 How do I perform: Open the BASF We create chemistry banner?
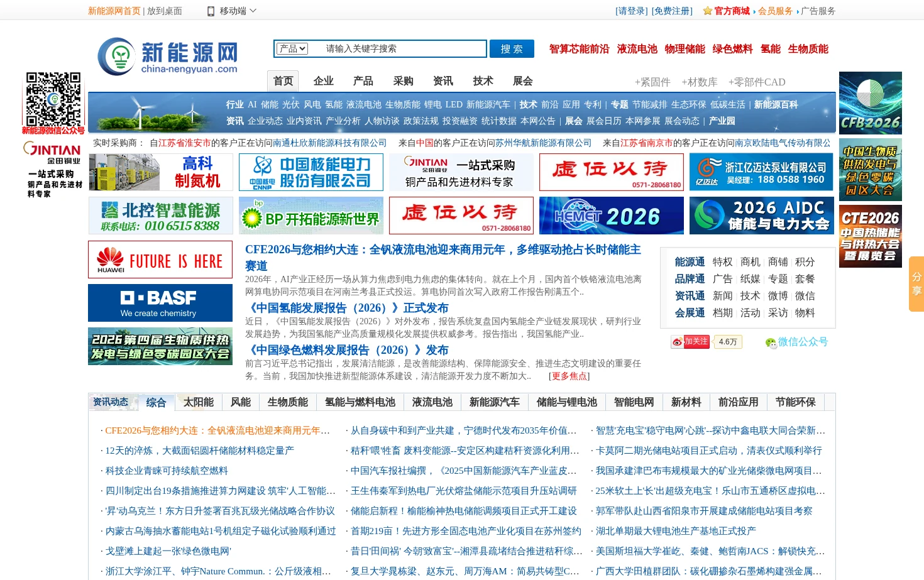pos(160,303)
